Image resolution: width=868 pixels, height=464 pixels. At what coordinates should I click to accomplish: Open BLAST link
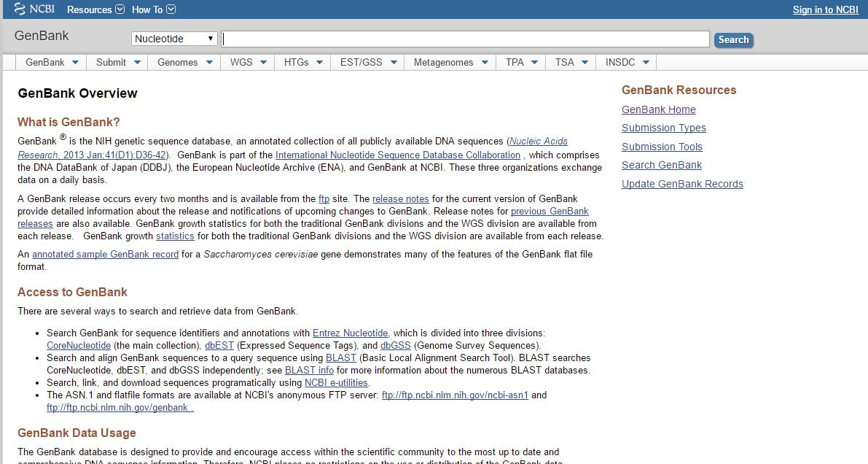pos(341,358)
